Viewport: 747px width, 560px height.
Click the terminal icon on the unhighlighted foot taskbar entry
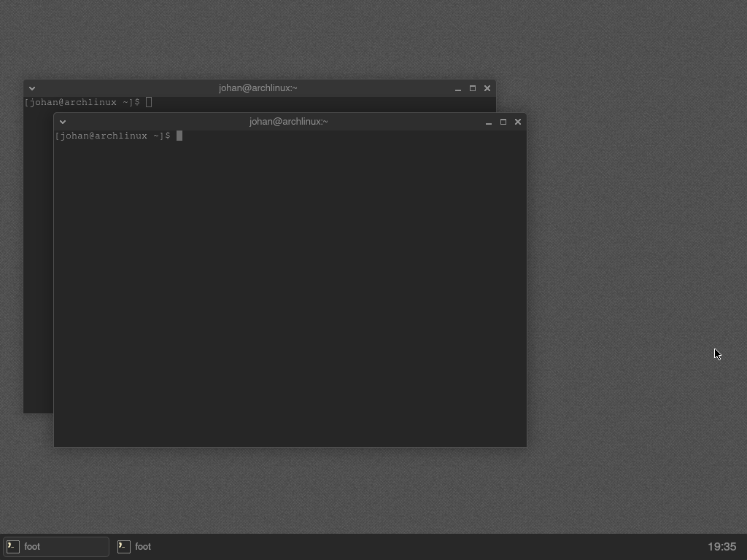tap(124, 546)
